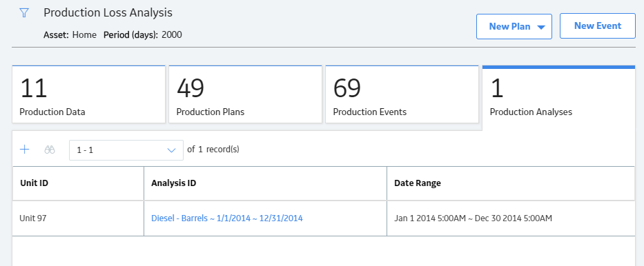The image size is (644, 266).
Task: Expand the New Plan dropdown arrow
Action: (541, 27)
